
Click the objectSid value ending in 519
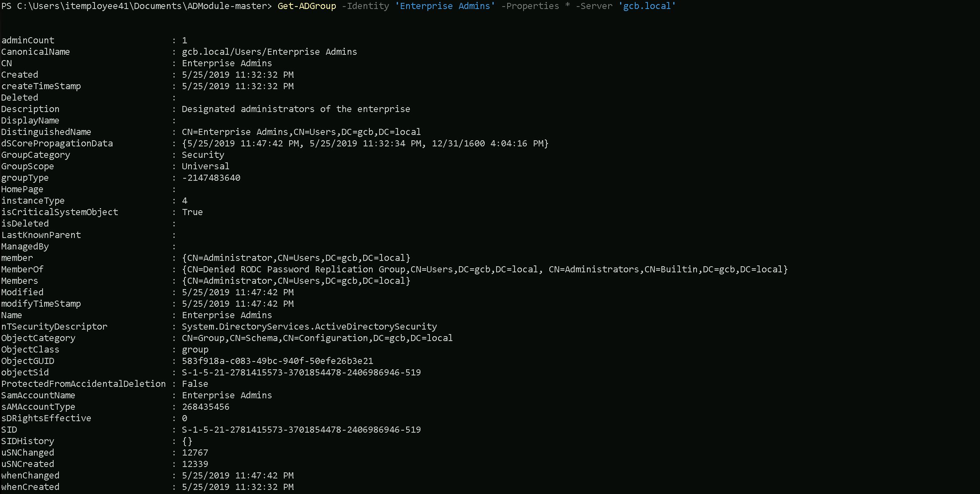click(301, 373)
